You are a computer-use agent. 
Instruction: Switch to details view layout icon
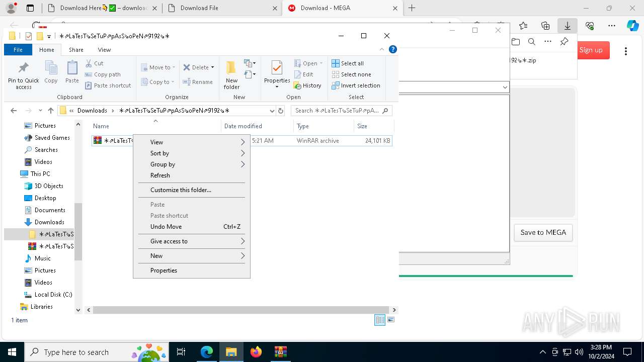click(x=380, y=320)
